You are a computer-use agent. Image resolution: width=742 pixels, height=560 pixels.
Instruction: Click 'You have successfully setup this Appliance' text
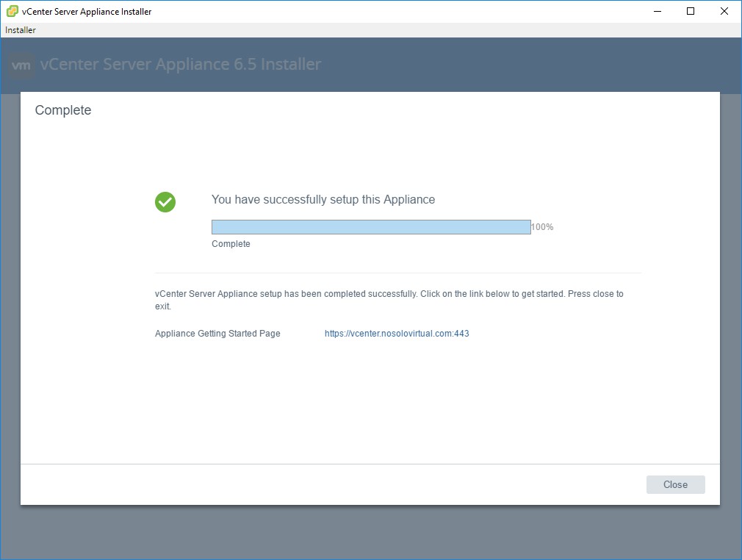pos(323,199)
